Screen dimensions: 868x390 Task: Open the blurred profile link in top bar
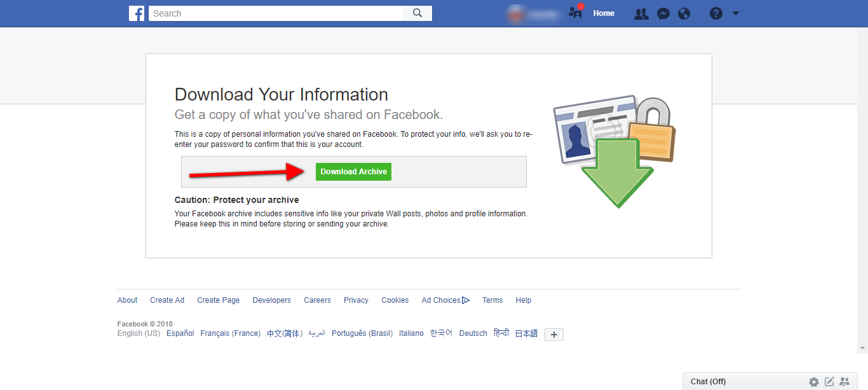tap(534, 13)
